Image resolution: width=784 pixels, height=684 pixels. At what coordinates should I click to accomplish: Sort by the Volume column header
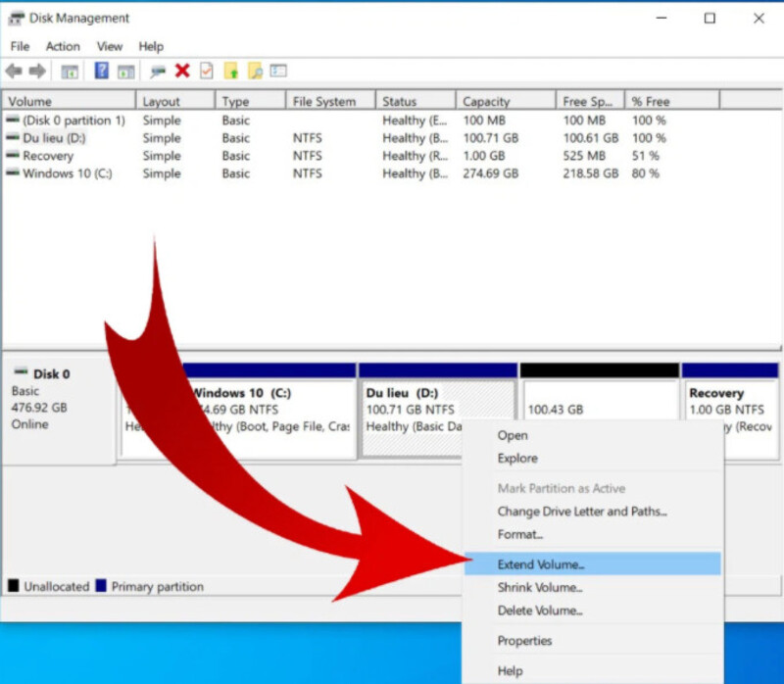[69, 101]
